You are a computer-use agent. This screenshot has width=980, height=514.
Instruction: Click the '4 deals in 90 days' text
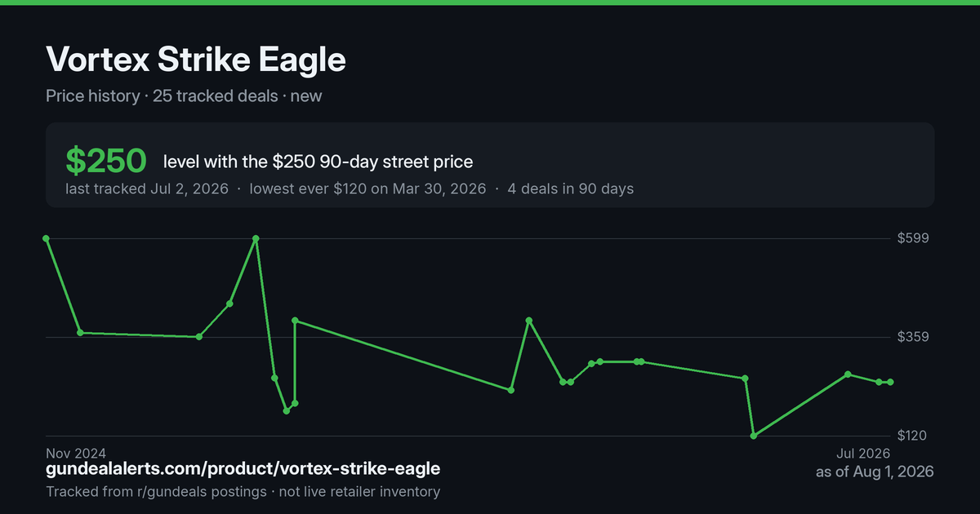pos(568,188)
